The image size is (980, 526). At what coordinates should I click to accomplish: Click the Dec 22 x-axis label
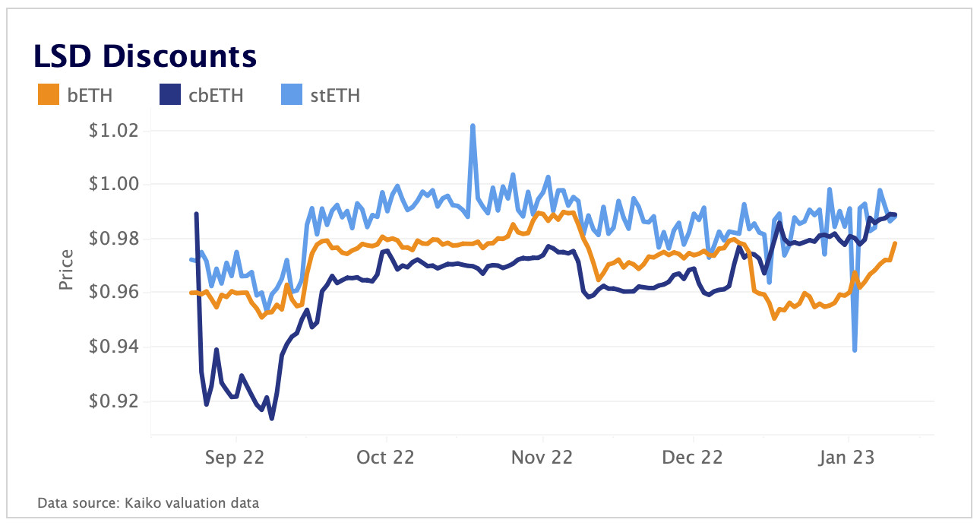(x=694, y=458)
